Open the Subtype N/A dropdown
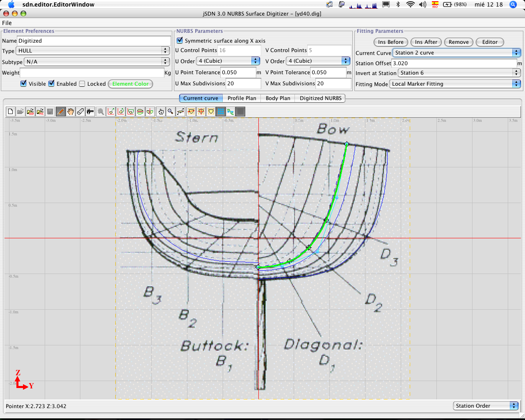This screenshot has height=420, width=525. click(x=97, y=62)
